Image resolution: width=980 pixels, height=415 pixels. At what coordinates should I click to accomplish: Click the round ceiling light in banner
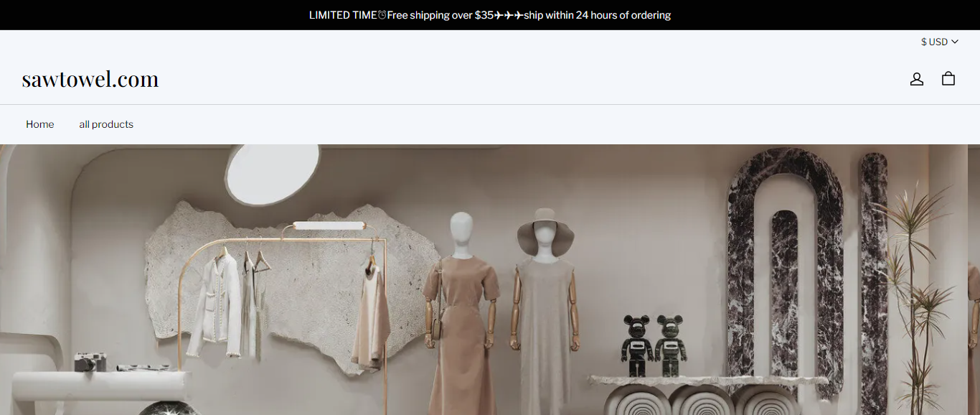point(273,174)
